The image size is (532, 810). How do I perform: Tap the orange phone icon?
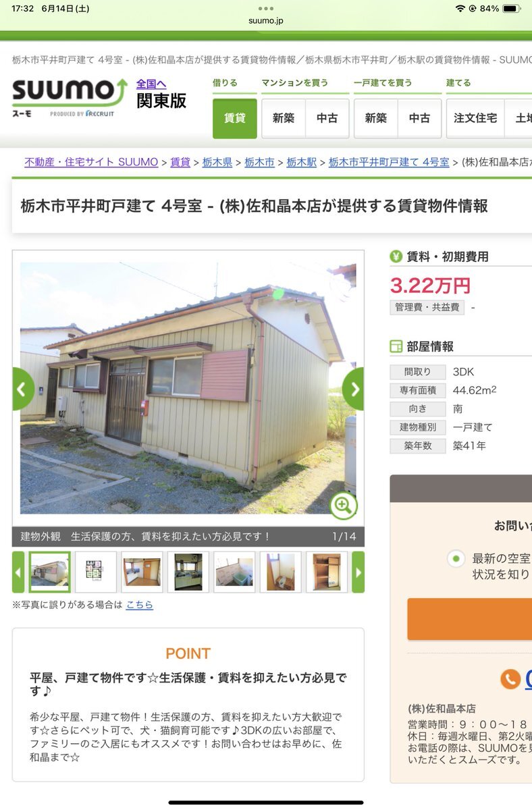coord(510,679)
